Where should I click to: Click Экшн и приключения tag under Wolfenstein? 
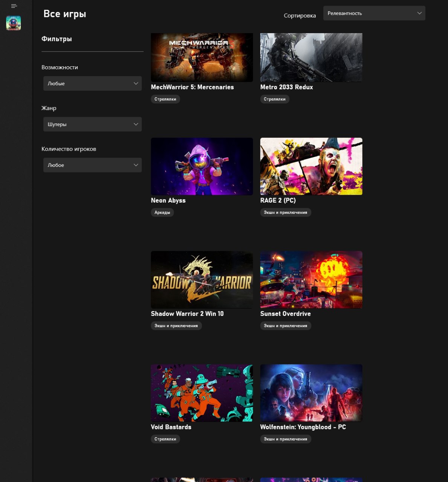(x=286, y=439)
